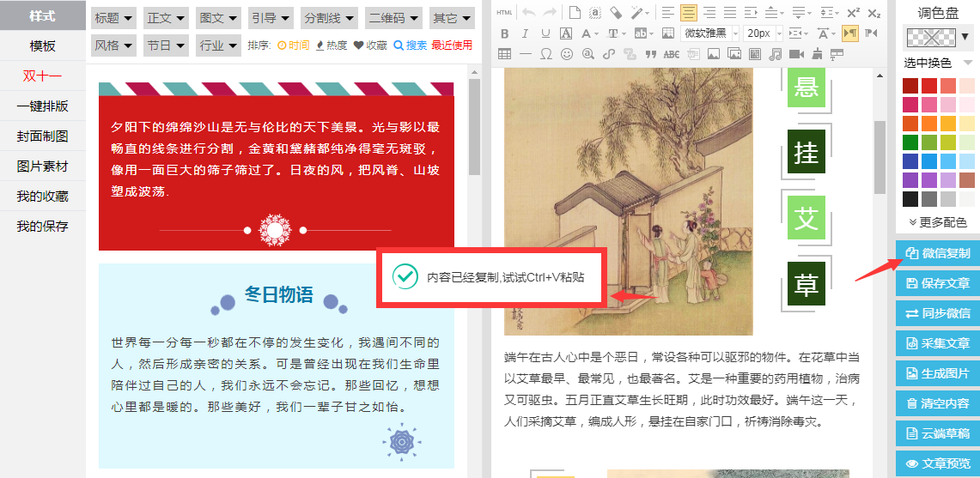Open the 模板 sidebar item
Image resolution: width=980 pixels, height=478 pixels.
click(42, 45)
